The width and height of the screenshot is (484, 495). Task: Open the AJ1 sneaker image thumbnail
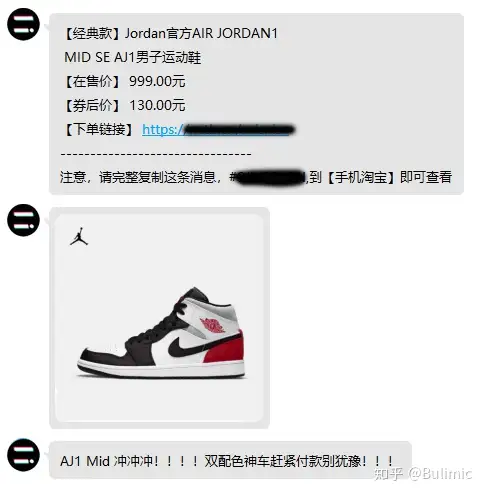[159, 318]
